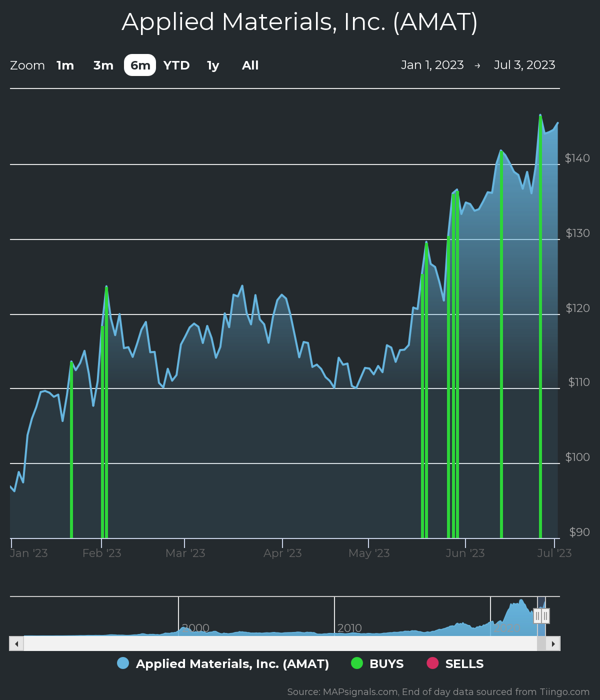Click the Jan '23 axis label

(29, 553)
